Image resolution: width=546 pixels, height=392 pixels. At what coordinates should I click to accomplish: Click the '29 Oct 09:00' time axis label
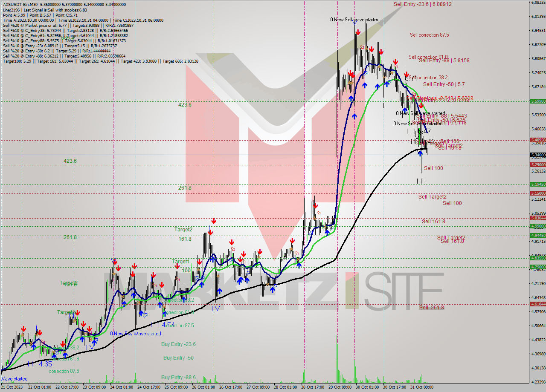point(339,387)
